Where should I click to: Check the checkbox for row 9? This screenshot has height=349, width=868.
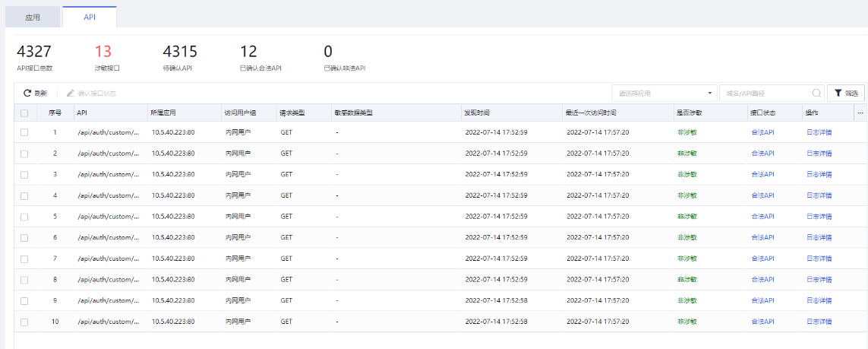24,301
